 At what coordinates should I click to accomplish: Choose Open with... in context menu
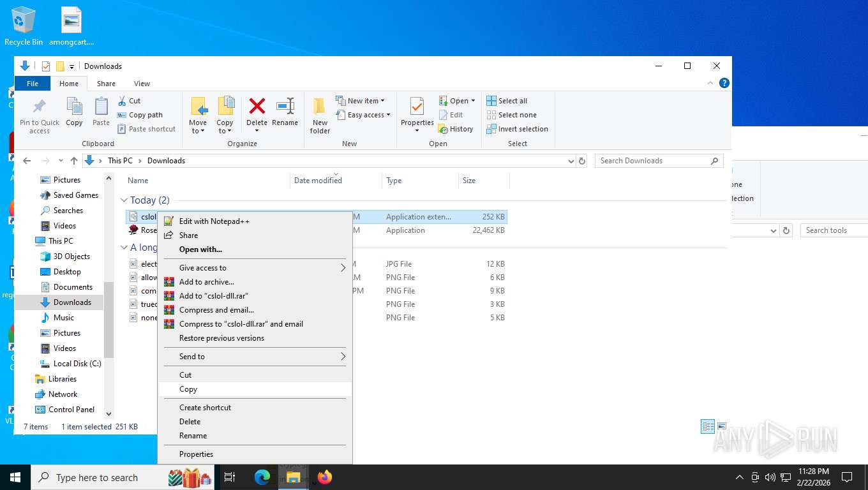click(255, 249)
